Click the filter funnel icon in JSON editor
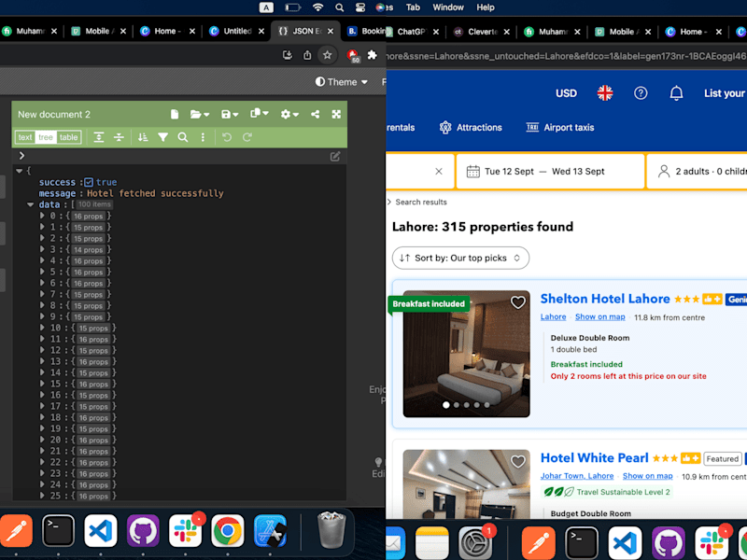Screen dimensions: 747x560 [162, 137]
